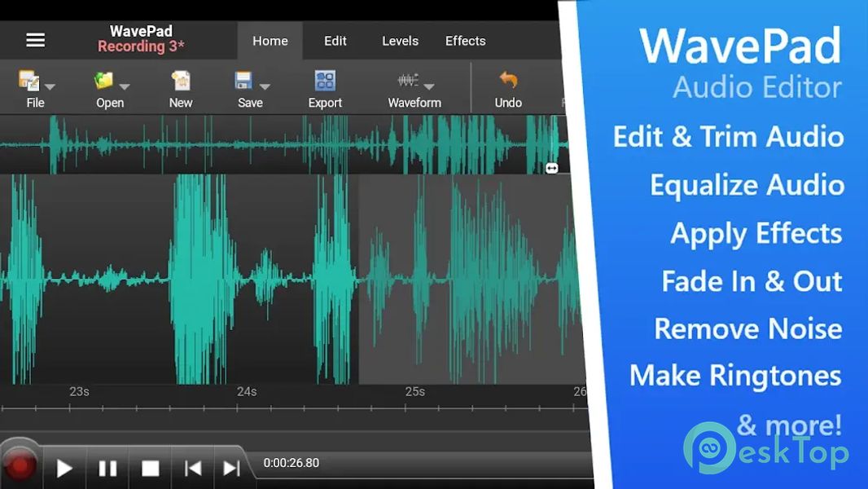Jump to the start of audio
This screenshot has height=489, width=868.
193,469
